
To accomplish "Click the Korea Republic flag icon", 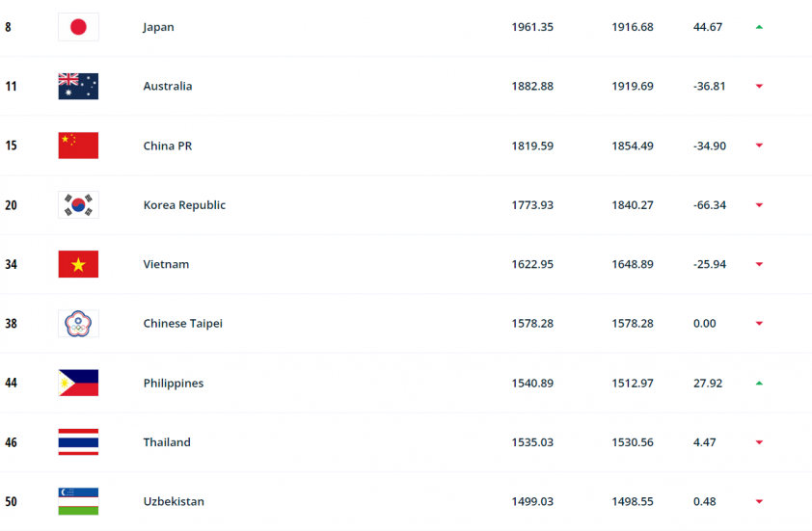I will pyautogui.click(x=78, y=205).
